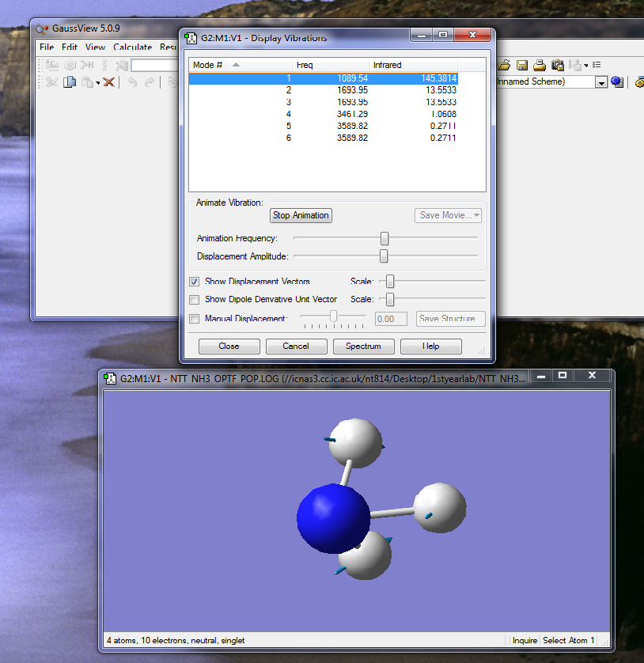
Task: Expand the paste options arrow
Action: (98, 83)
